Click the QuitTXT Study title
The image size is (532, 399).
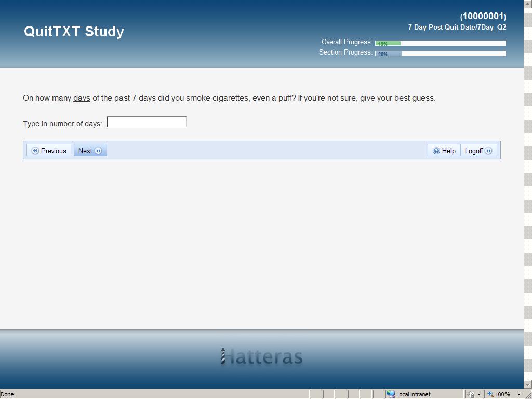(x=74, y=31)
